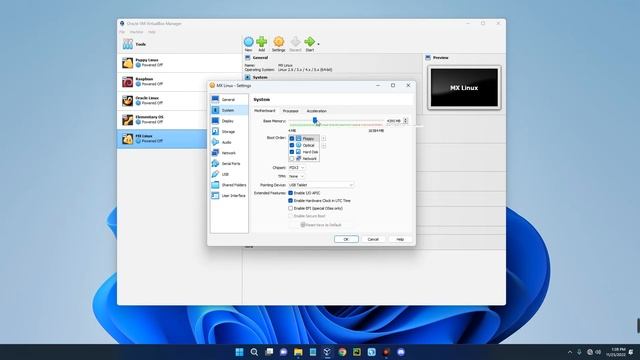The height and width of the screenshot is (360, 640).
Task: Open Chipset dropdown
Action: (x=296, y=168)
